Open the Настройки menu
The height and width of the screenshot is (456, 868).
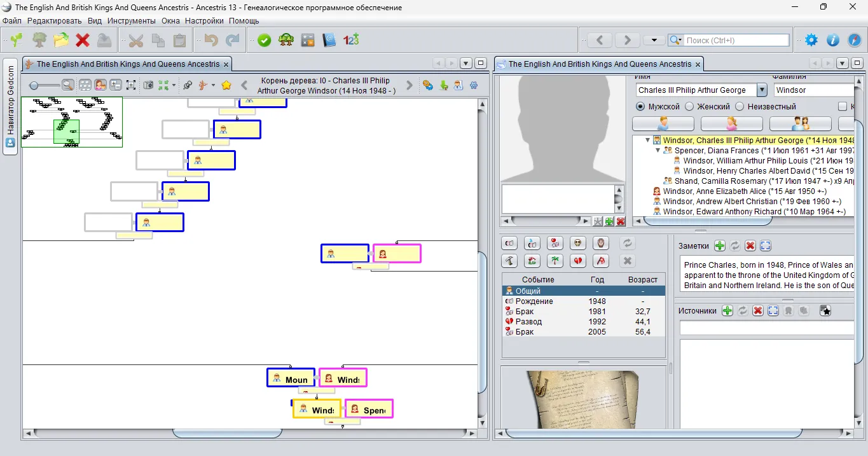point(204,20)
